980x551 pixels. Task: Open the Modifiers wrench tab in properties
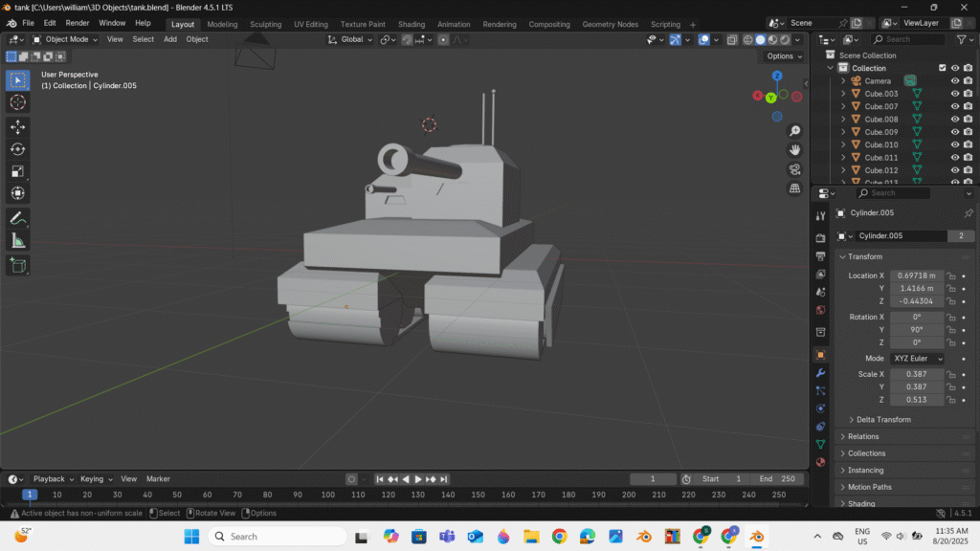pos(820,372)
